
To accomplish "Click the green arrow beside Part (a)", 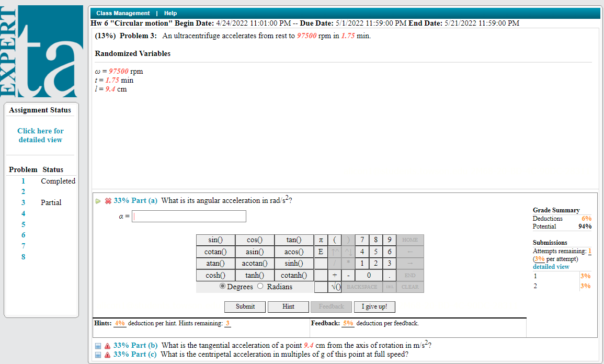I will tap(98, 200).
